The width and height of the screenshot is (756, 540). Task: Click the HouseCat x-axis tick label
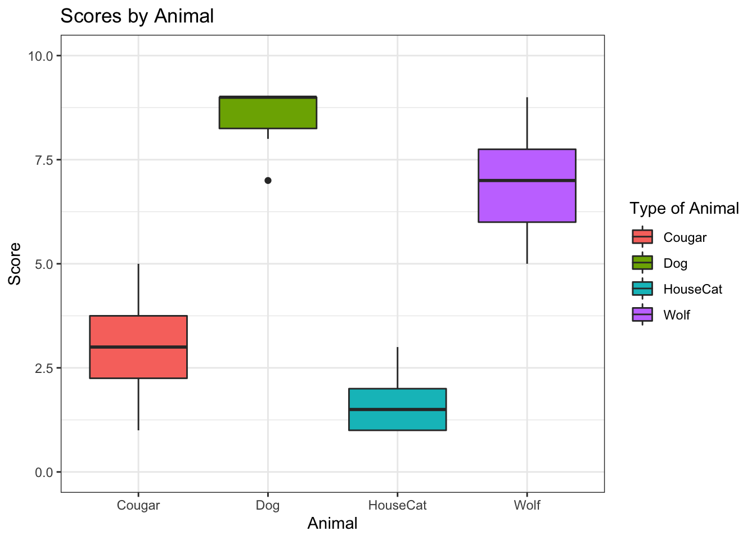point(398,505)
